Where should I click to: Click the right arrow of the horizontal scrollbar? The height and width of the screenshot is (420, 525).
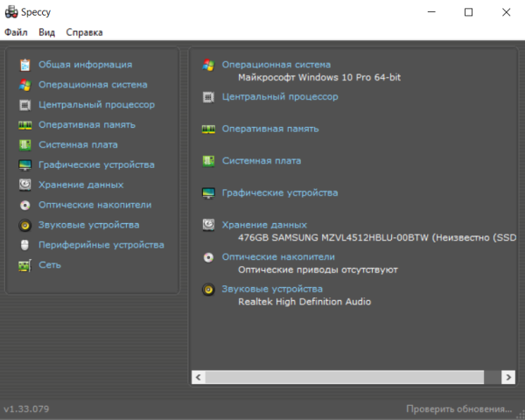click(508, 377)
